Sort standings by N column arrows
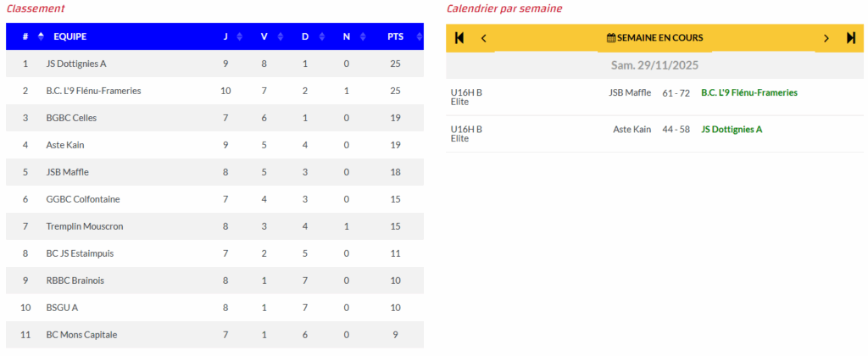The image size is (868, 356). [361, 36]
